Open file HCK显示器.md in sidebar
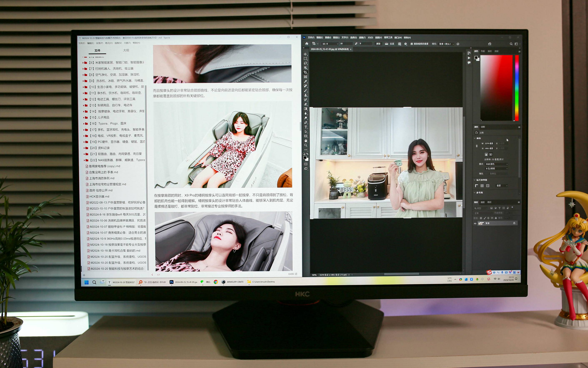 tap(99, 197)
